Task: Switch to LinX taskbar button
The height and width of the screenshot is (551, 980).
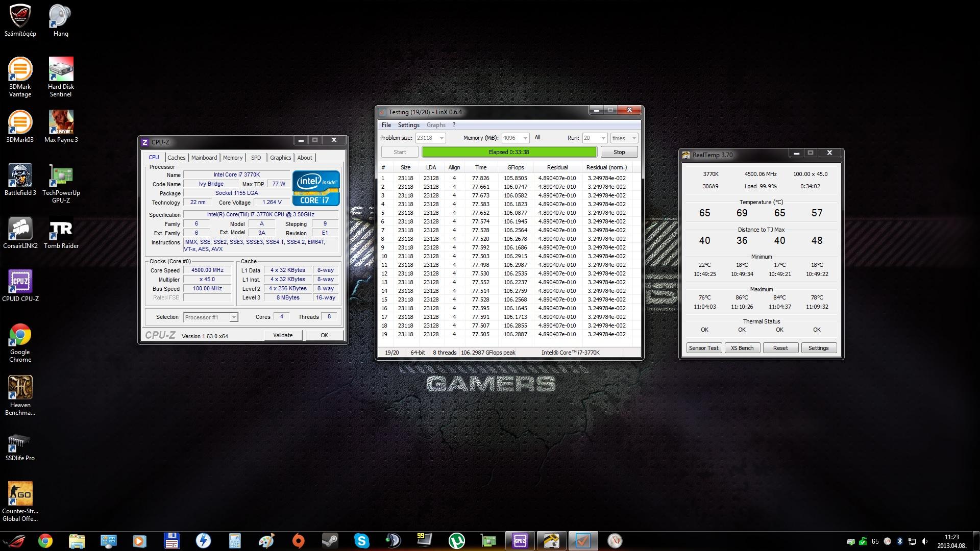Action: coord(583,541)
